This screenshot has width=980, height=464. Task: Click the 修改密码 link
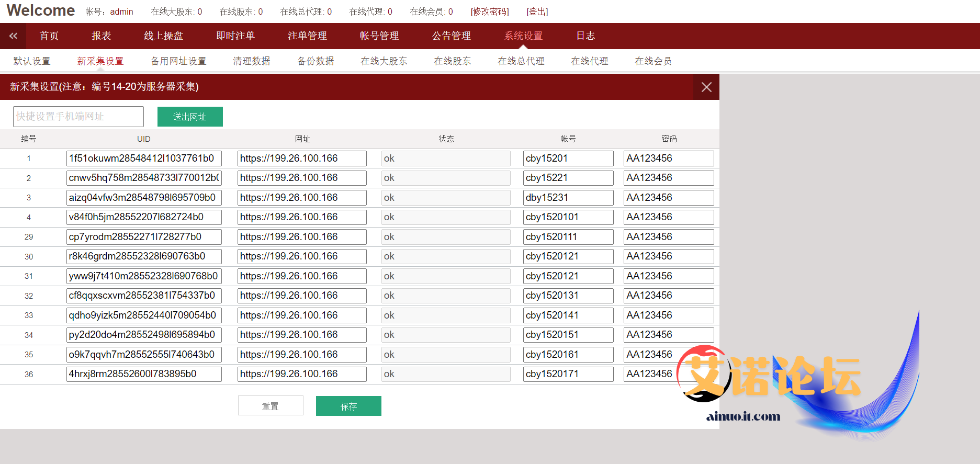(490, 12)
